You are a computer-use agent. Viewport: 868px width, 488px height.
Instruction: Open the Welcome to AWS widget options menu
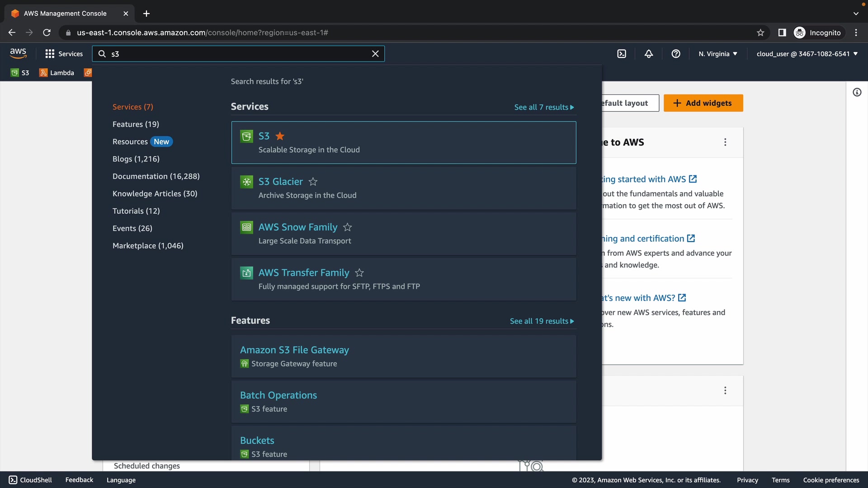[x=725, y=142]
